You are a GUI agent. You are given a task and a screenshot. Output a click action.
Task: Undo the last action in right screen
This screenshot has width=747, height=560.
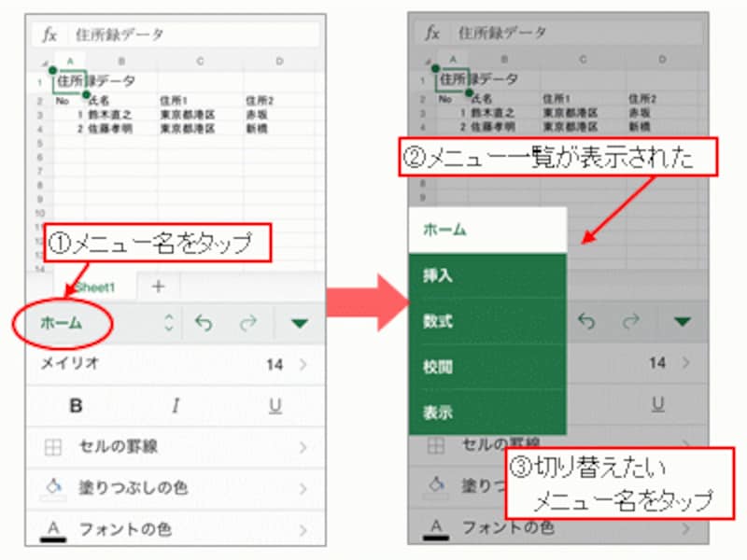587,321
